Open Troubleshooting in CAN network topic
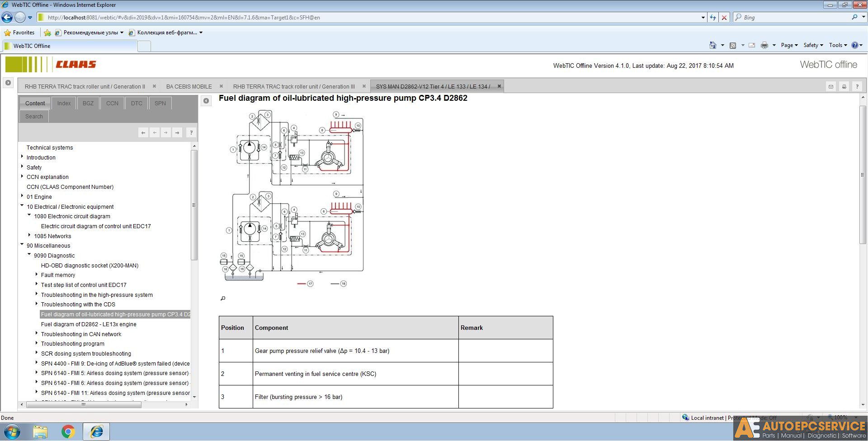The height and width of the screenshot is (441, 868). tap(81, 334)
